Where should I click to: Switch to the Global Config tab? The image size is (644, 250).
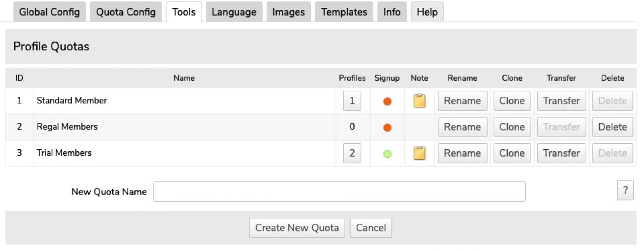point(49,12)
